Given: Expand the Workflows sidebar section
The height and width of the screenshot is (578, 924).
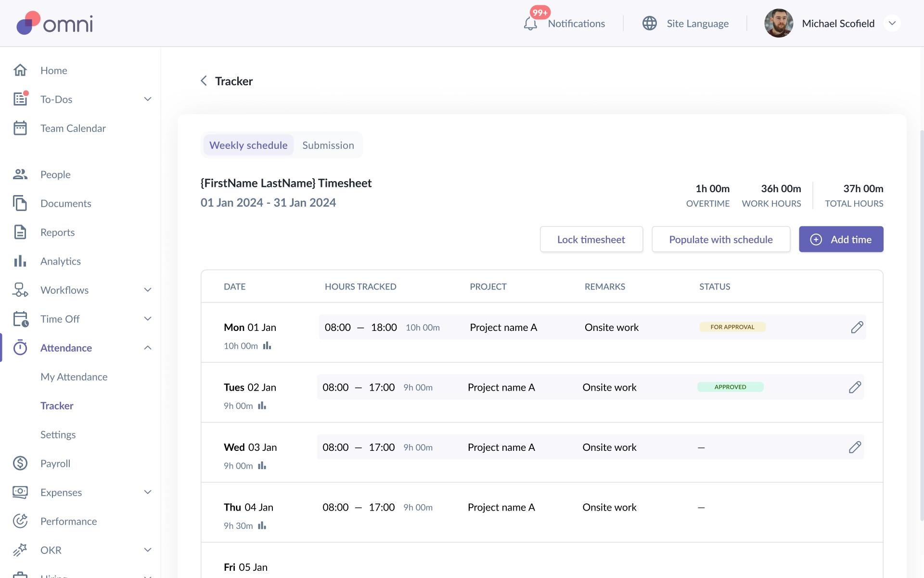Looking at the screenshot, I should [148, 290].
